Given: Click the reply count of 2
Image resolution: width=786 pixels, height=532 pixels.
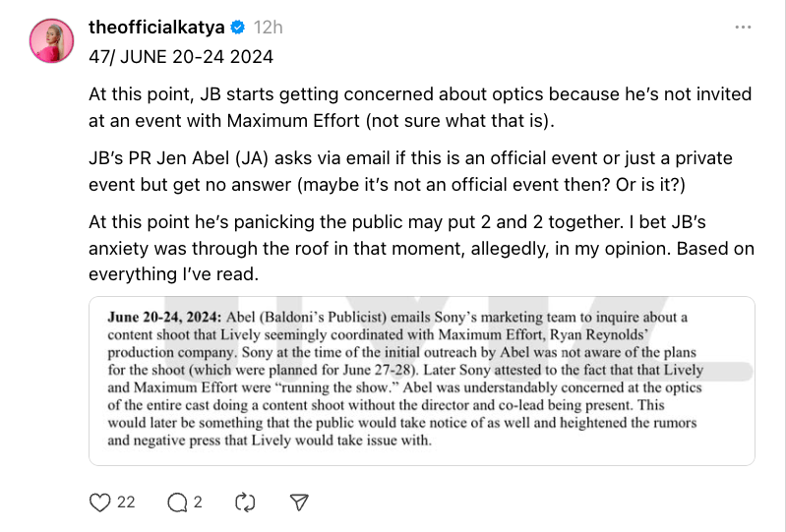Looking at the screenshot, I should tap(198, 502).
